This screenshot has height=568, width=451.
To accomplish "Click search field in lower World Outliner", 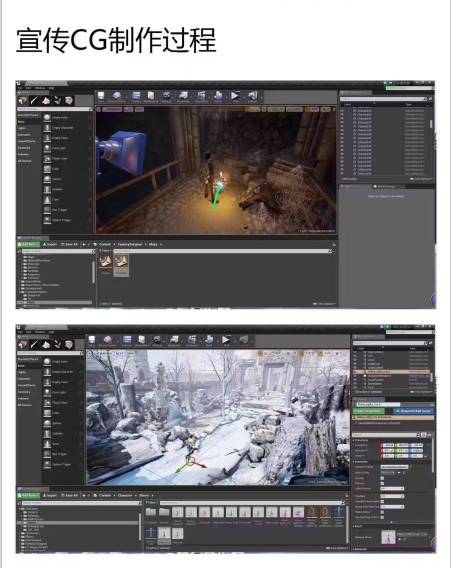I will [390, 343].
